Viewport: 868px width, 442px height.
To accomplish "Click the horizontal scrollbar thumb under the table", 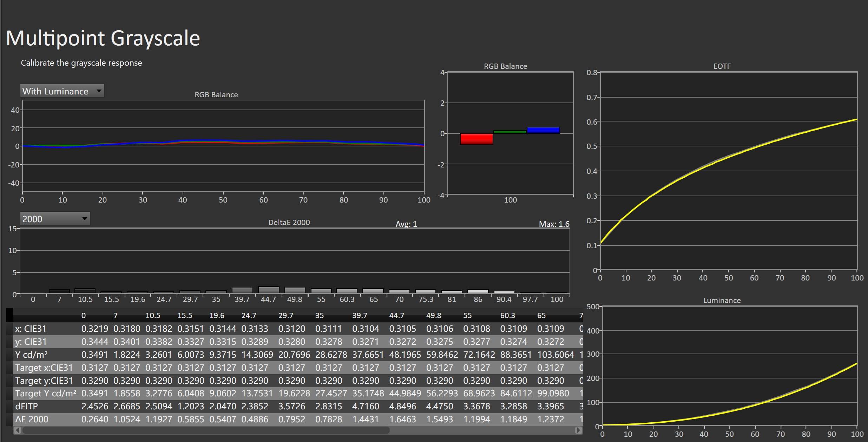I will tap(205, 430).
